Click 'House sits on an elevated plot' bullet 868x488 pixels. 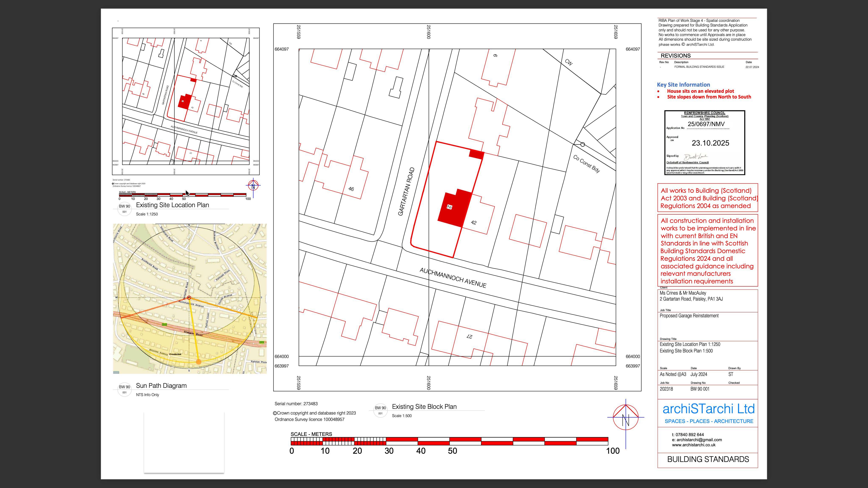tap(701, 91)
